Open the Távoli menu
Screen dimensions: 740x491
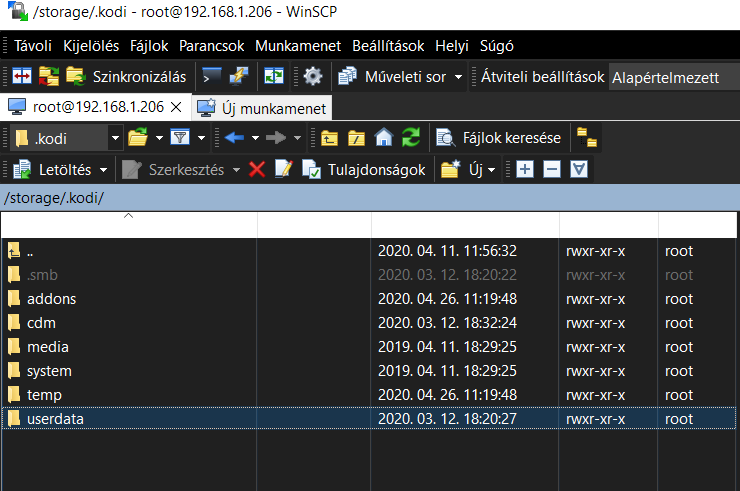(33, 46)
